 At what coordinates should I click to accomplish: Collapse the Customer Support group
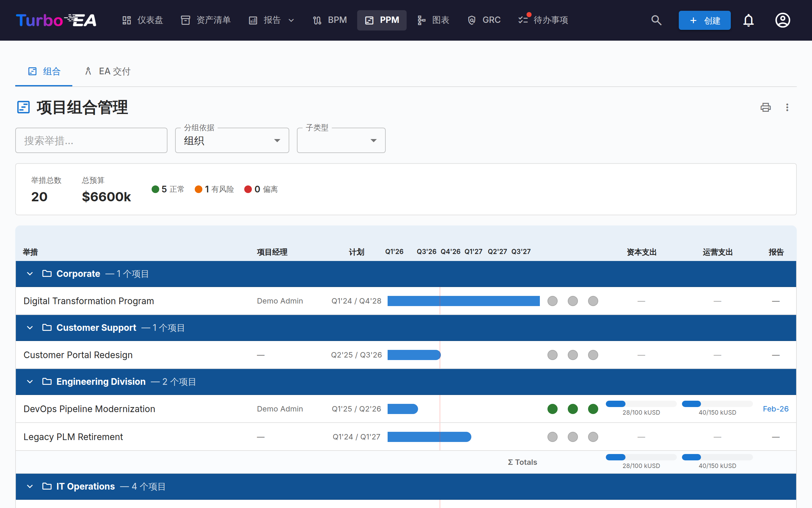(30, 328)
